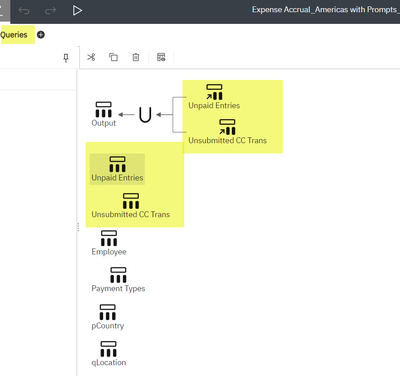Screen dimensions: 400x376
Task: Pin the side panel with the pin icon
Action: (66, 58)
